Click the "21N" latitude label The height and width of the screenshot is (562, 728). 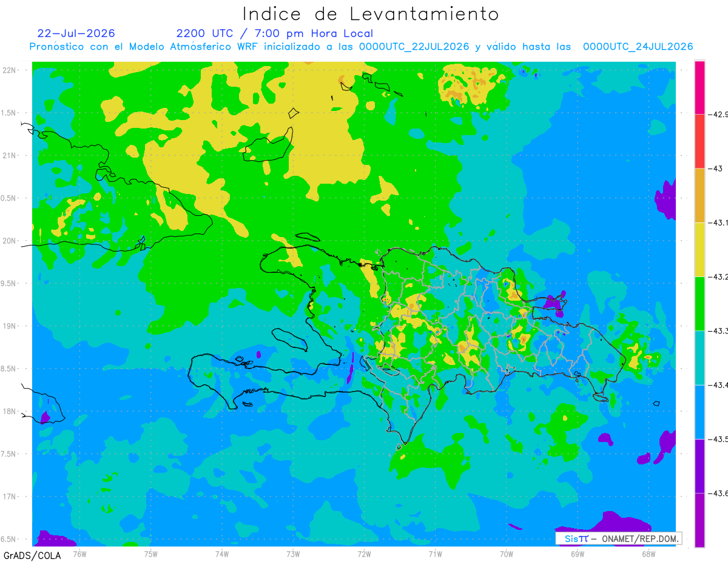[x=10, y=155]
